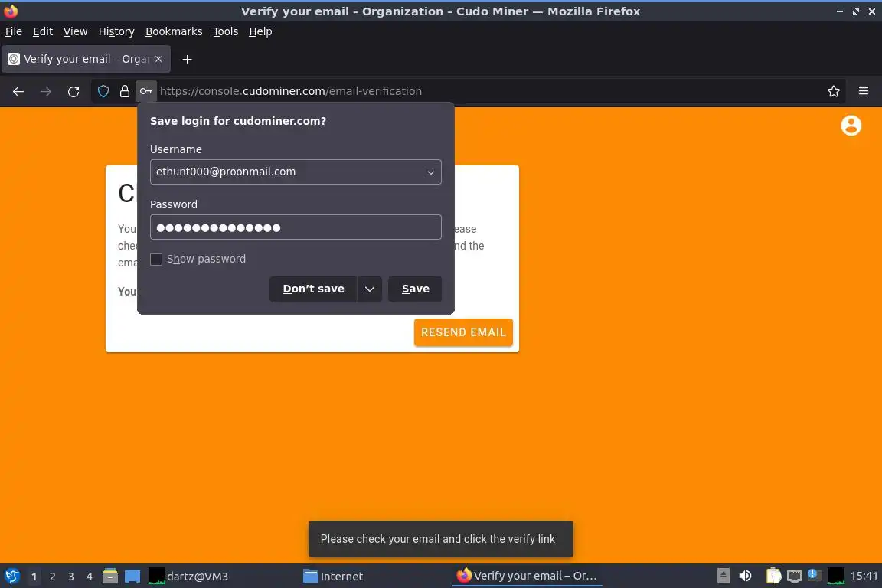
Task: Open the Help menu
Action: [x=260, y=31]
